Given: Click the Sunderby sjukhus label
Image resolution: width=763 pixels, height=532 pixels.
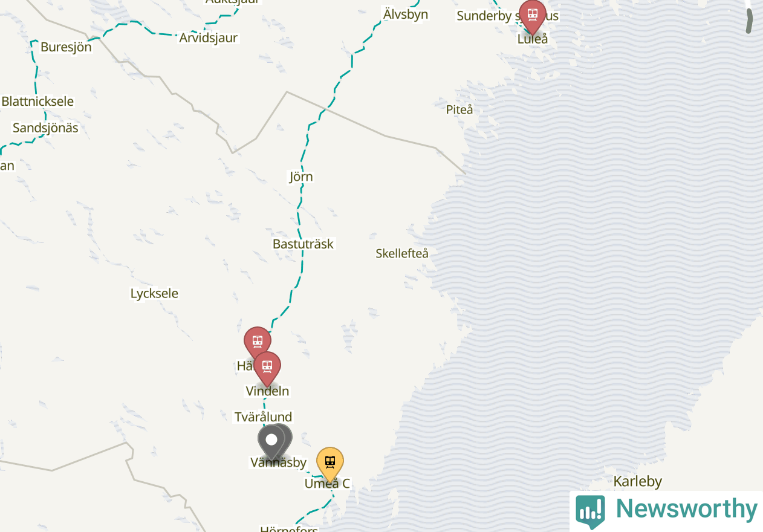Looking at the screenshot, I should tap(508, 16).
